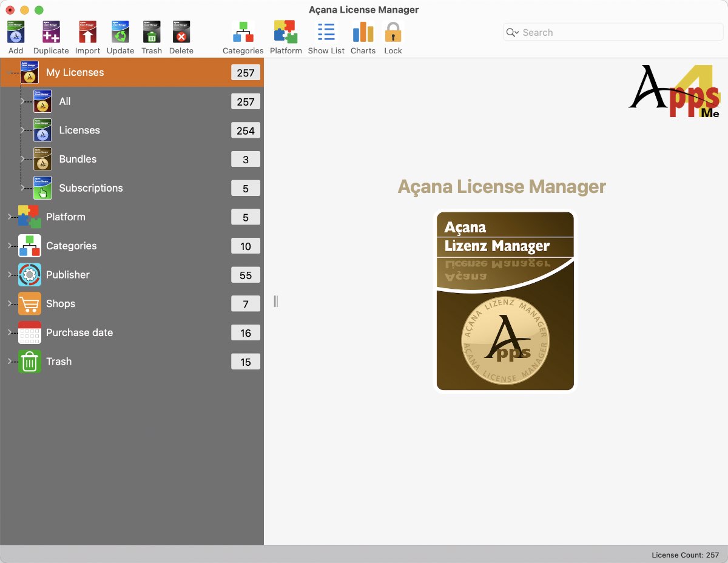Click the Categories hierarchy icon in sidebar
This screenshot has width=728, height=563.
click(x=30, y=246)
